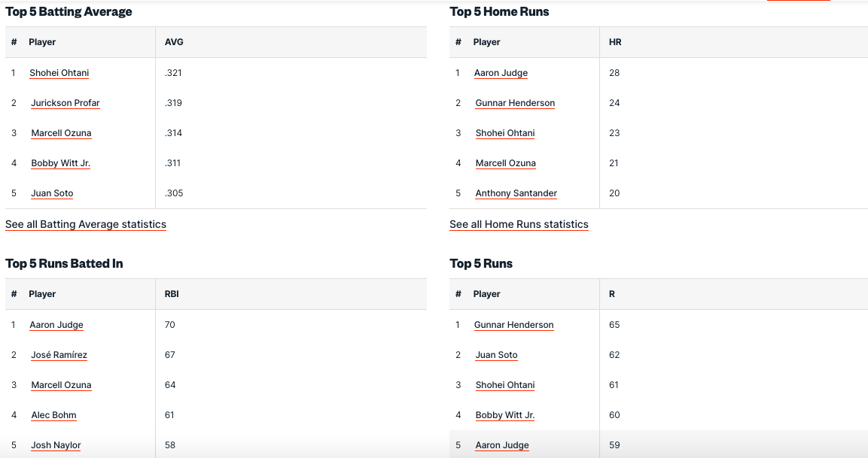Screen dimensions: 868x458
Task: See all Home Runs statistics
Action: (x=519, y=224)
